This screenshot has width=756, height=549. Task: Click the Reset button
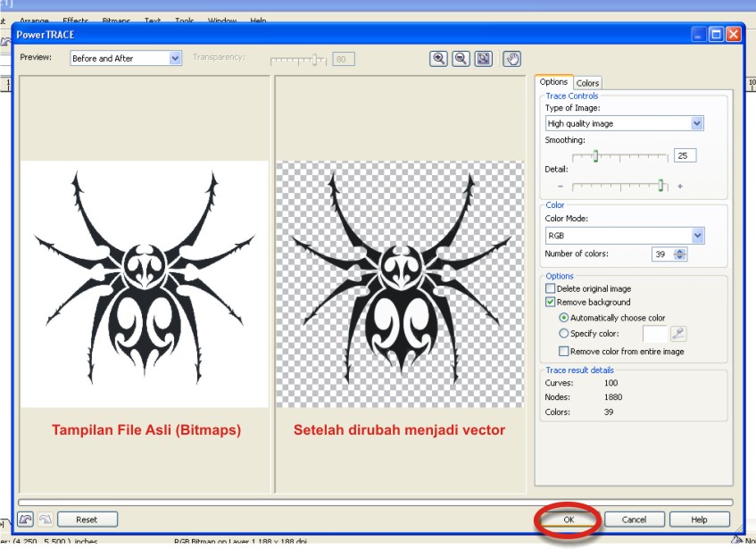(87, 520)
